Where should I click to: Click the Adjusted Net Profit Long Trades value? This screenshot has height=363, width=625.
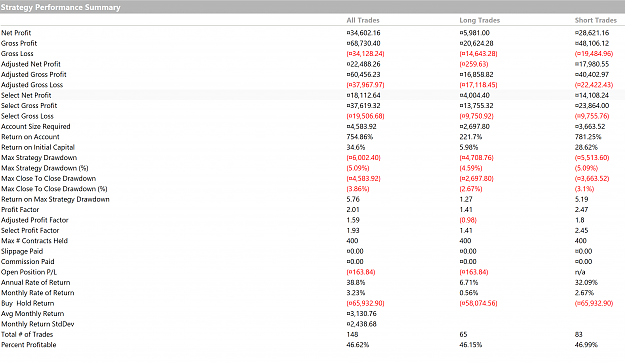474,64
